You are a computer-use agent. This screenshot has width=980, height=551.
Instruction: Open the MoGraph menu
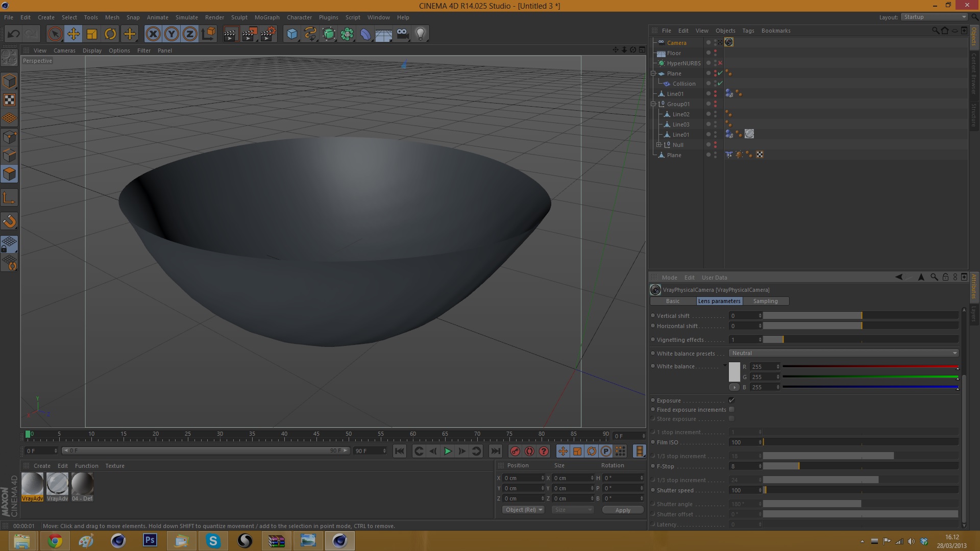click(x=267, y=17)
